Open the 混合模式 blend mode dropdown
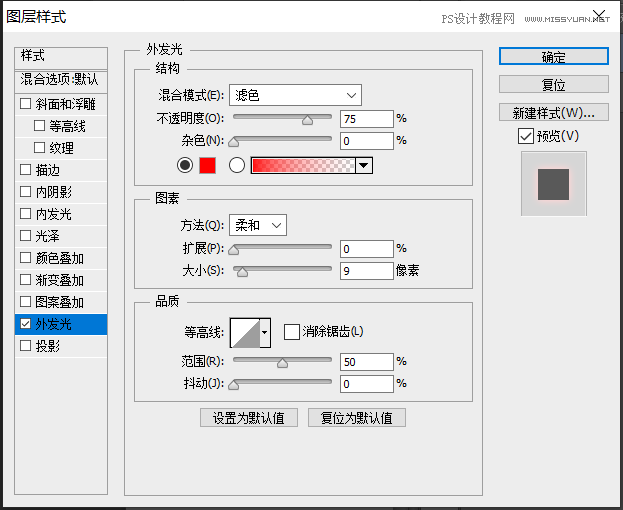Image resolution: width=623 pixels, height=510 pixels. pyautogui.click(x=295, y=95)
